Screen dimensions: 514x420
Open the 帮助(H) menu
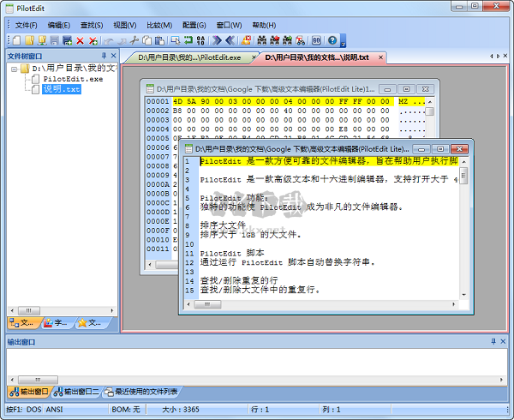tap(264, 25)
